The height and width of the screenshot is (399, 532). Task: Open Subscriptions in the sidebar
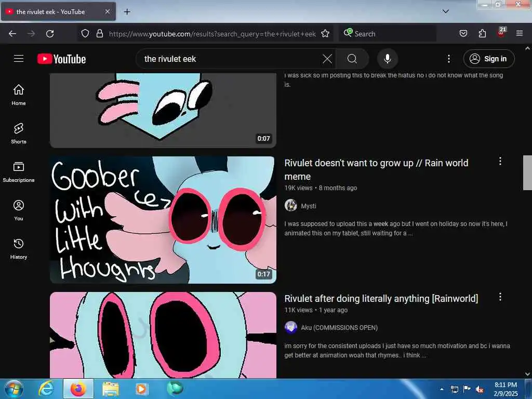click(x=19, y=171)
